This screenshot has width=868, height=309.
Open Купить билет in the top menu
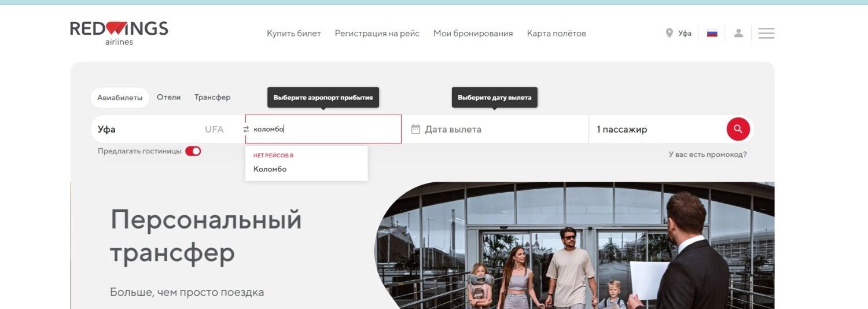coord(293,34)
